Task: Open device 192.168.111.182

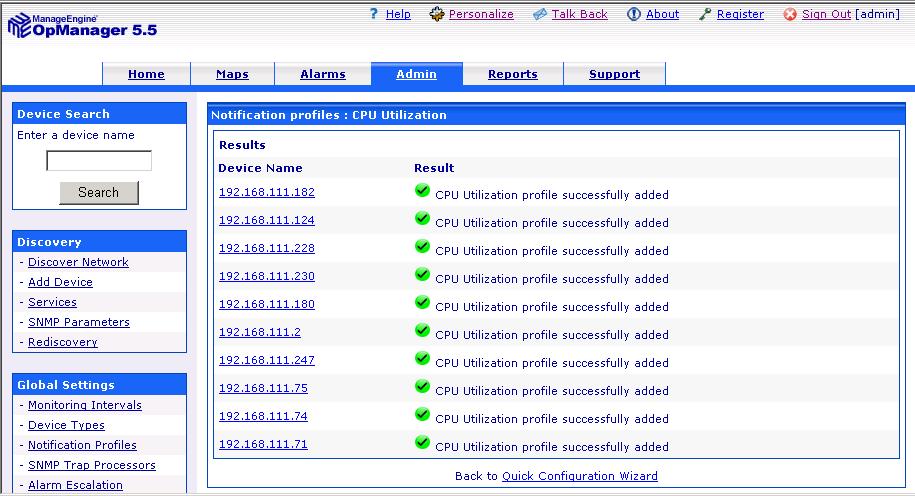Action: coord(267,192)
